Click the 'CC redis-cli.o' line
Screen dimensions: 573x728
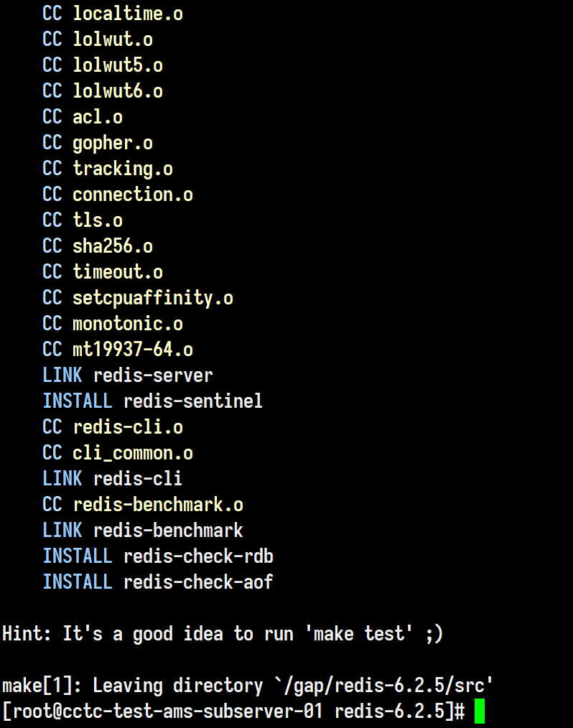[113, 426]
